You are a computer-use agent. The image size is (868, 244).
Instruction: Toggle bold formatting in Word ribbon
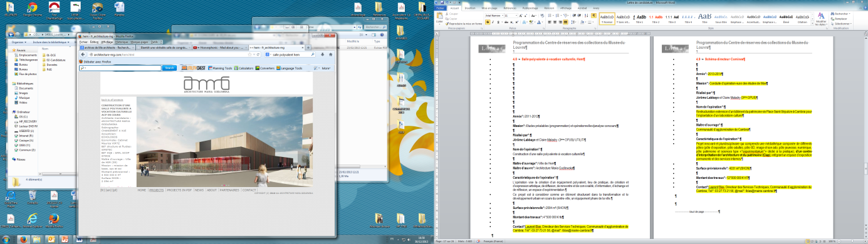pyautogui.click(x=488, y=22)
